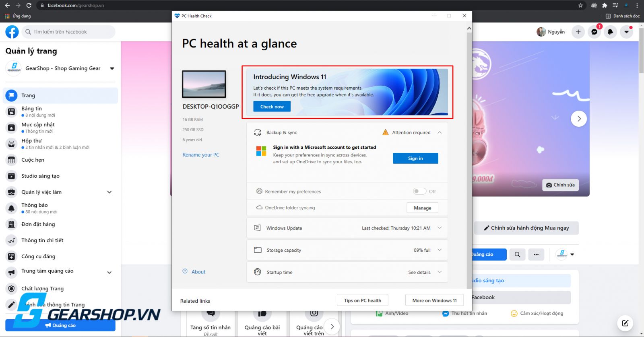Open Ứng dụng apps shortcut in bookmarks bar
The image size is (644, 337).
[18, 16]
